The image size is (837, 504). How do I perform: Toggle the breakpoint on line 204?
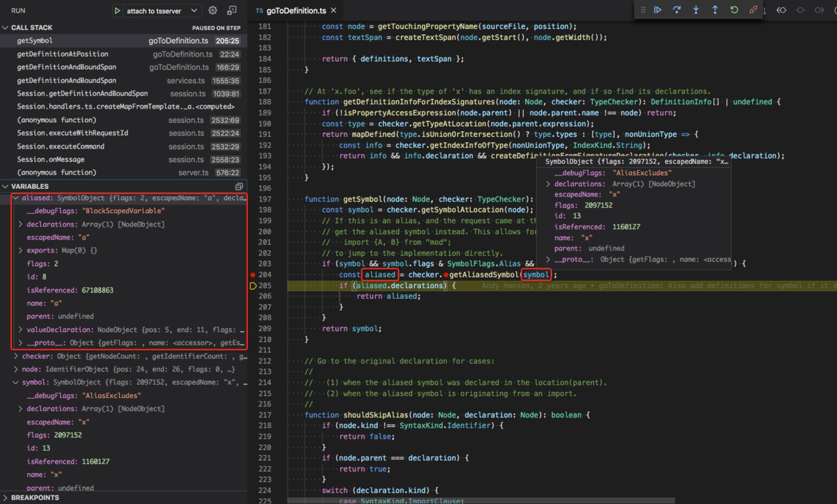coord(253,275)
